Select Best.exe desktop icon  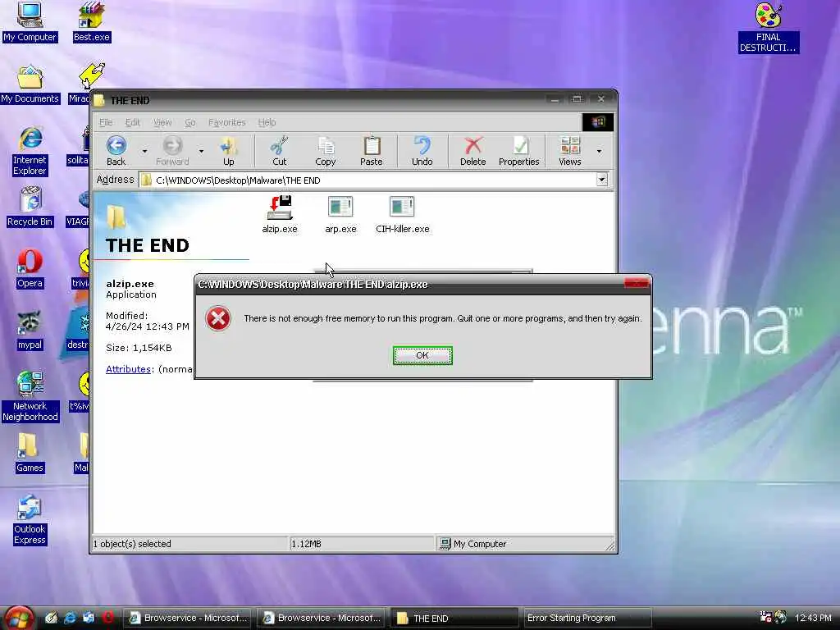click(x=91, y=21)
